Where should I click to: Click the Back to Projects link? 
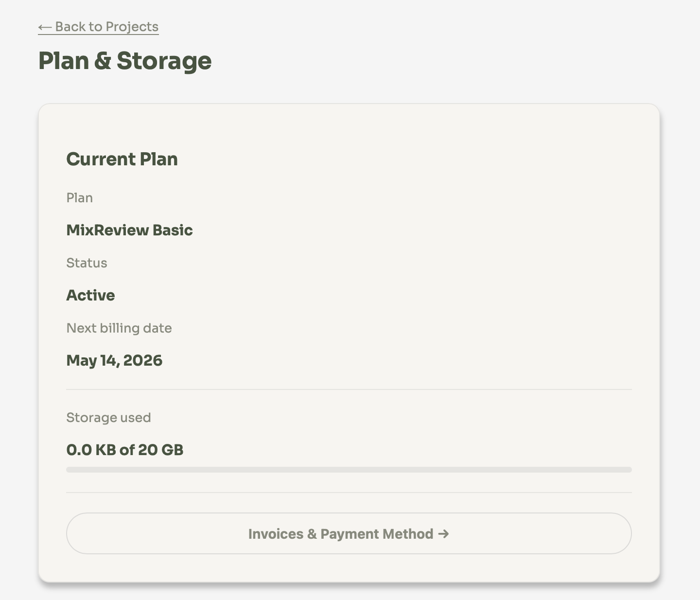pos(98,27)
